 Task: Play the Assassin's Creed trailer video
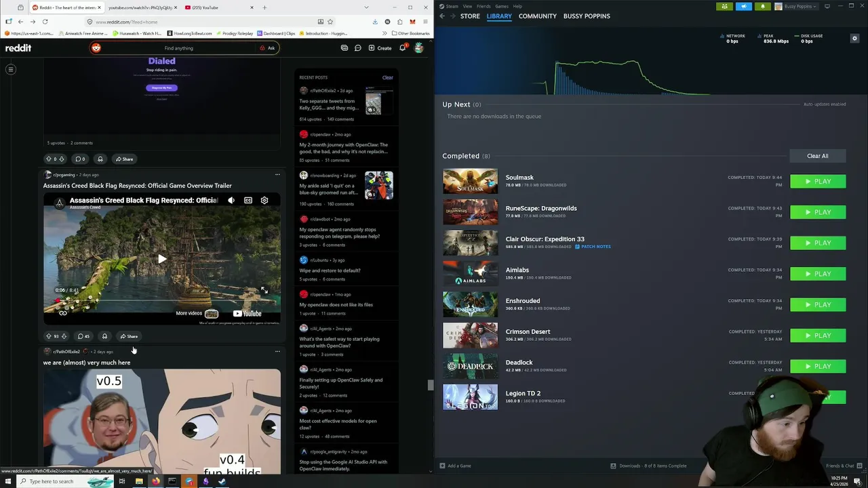pos(162,259)
